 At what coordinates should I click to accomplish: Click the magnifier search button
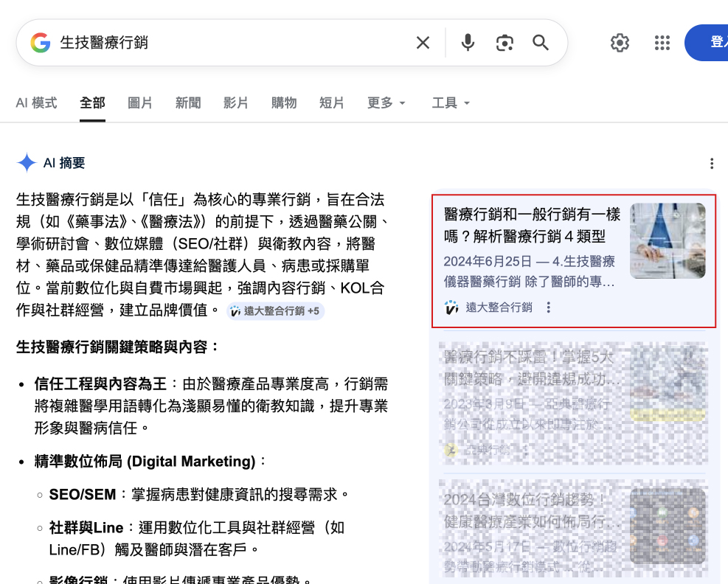(x=541, y=43)
